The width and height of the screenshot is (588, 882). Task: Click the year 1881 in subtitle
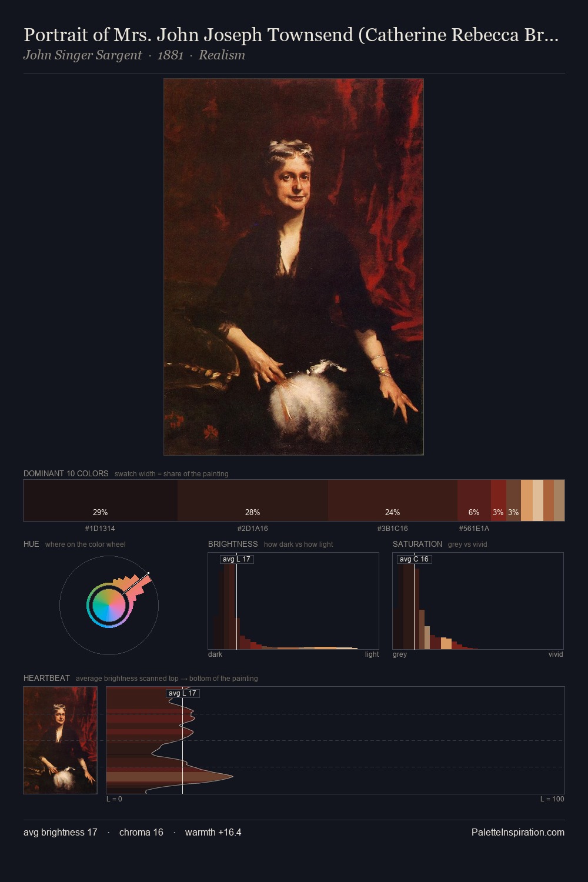(x=171, y=55)
